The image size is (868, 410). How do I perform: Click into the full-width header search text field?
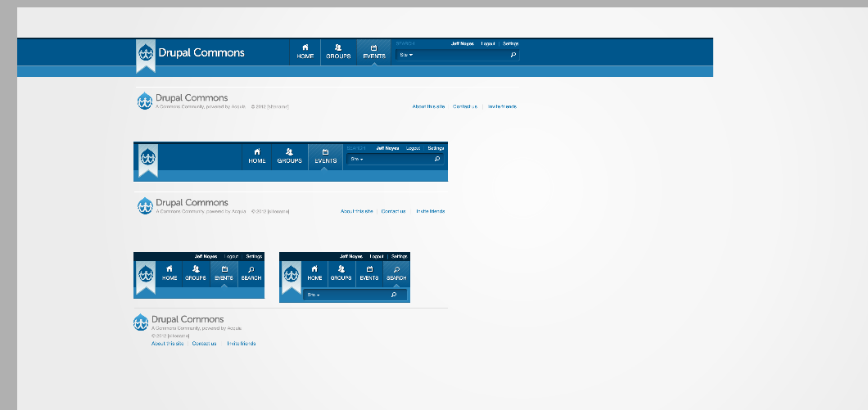pos(458,55)
